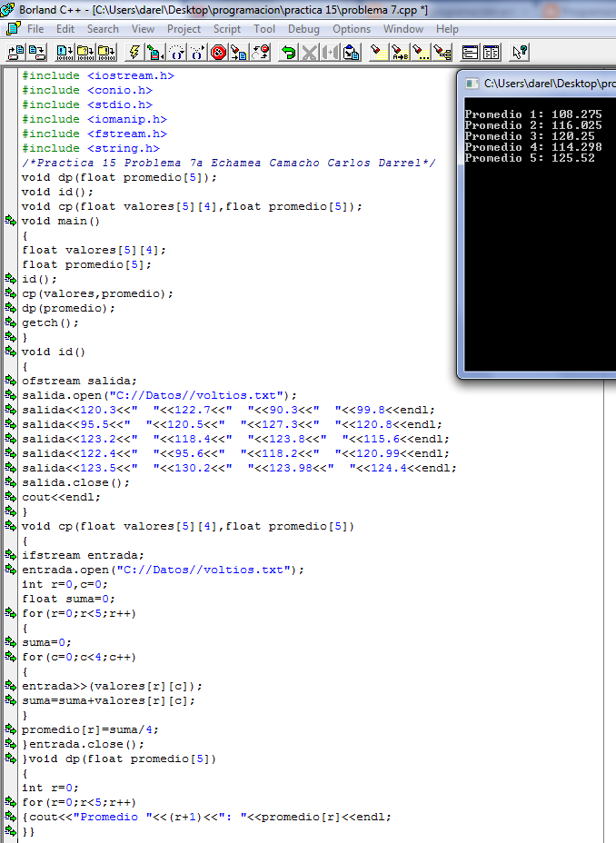Screen dimensions: 616x843
Task: Open the Script menu
Action: [x=227, y=29]
